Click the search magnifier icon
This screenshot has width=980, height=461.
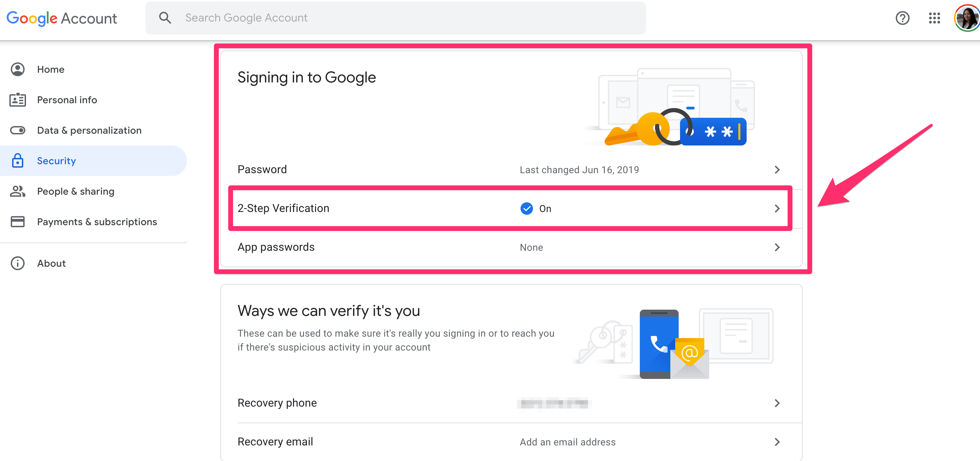pos(165,18)
